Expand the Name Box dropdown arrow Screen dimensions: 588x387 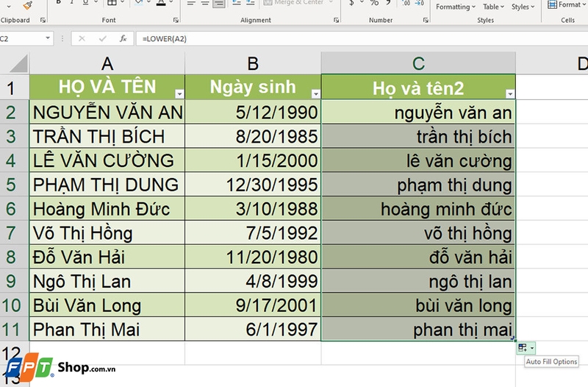tap(48, 38)
